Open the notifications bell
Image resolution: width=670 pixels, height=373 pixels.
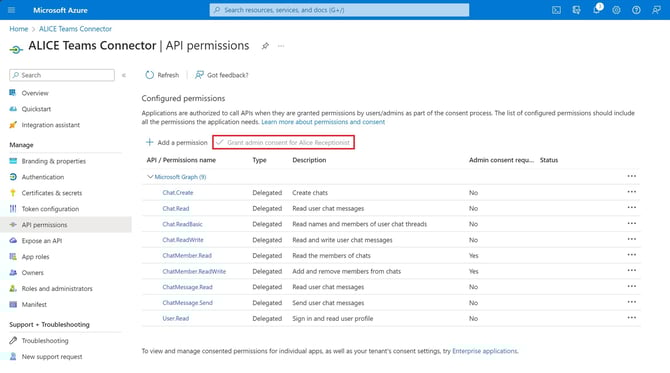click(597, 9)
